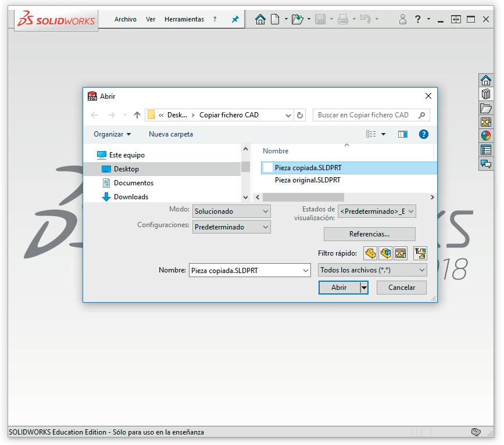Filter by assemblies with the quick filter icon
The height and width of the screenshot is (445, 504).
[385, 253]
